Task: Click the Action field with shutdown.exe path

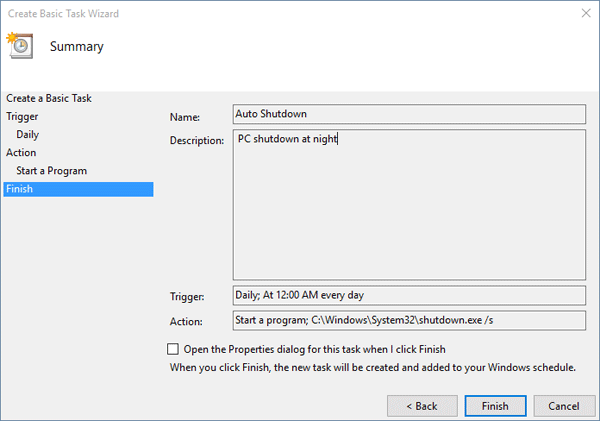Action: click(408, 321)
